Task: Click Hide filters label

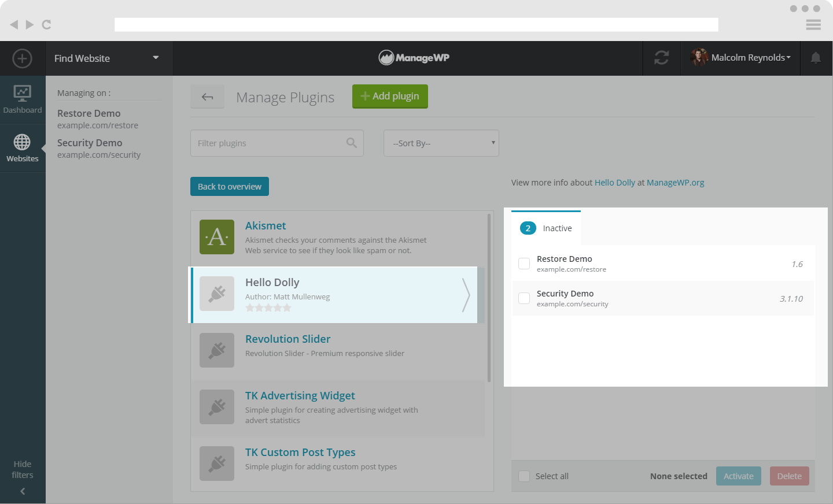Action: [23, 469]
